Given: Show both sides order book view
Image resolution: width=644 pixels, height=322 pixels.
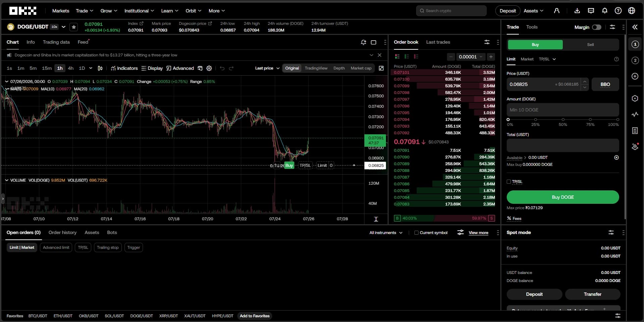Looking at the screenshot, I should 397,56.
